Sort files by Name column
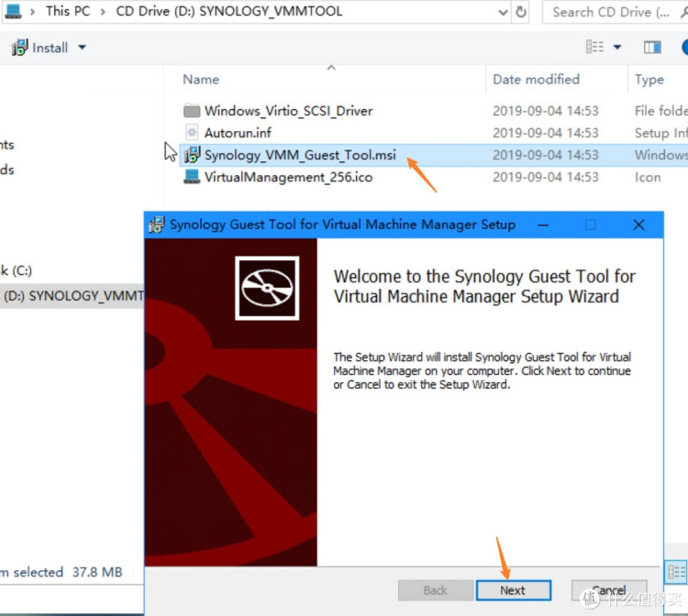 pos(201,80)
